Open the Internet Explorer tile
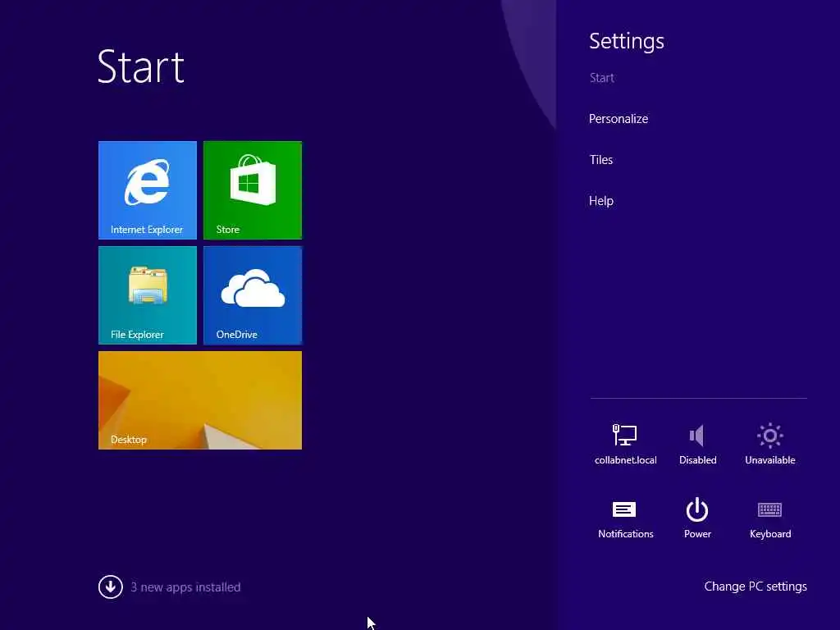 click(148, 190)
